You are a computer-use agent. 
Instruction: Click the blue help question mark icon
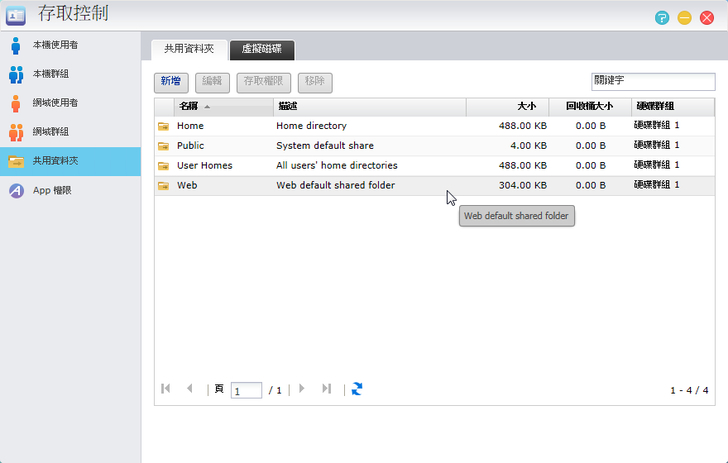click(662, 17)
